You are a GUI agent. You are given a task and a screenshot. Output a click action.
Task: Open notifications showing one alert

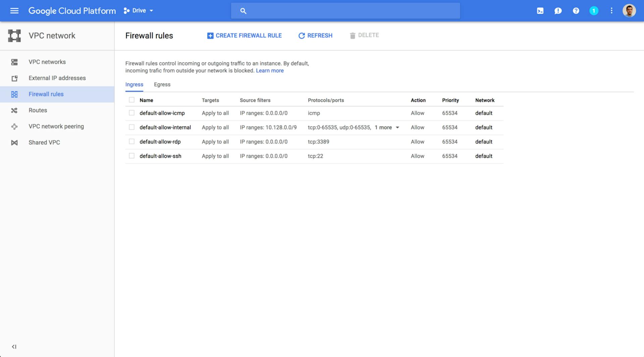(594, 10)
